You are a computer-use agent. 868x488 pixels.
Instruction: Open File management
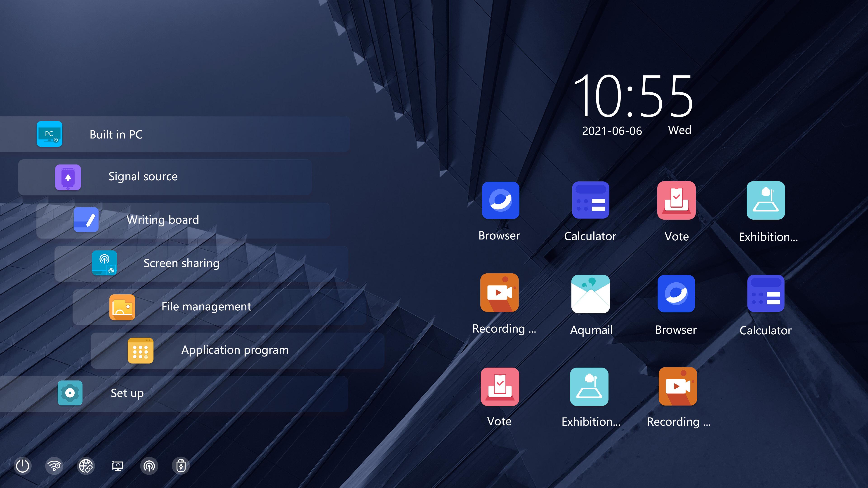point(206,307)
